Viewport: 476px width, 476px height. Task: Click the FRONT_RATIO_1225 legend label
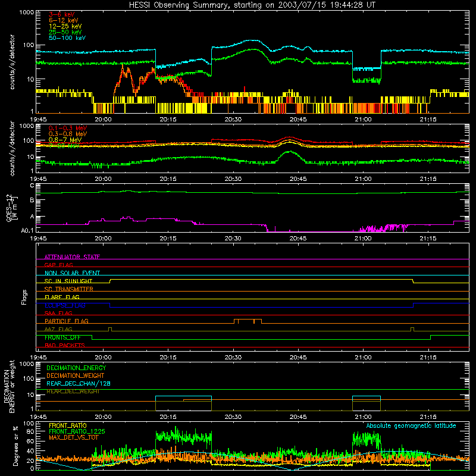click(x=77, y=431)
